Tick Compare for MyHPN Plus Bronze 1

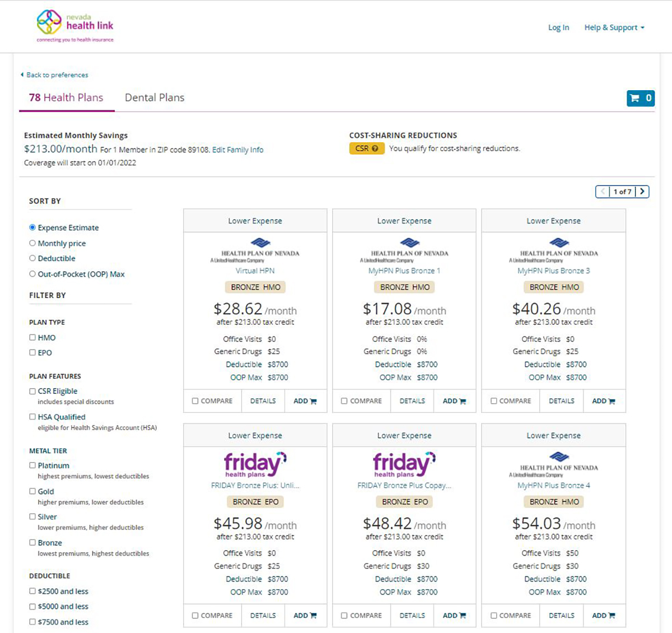tap(344, 401)
